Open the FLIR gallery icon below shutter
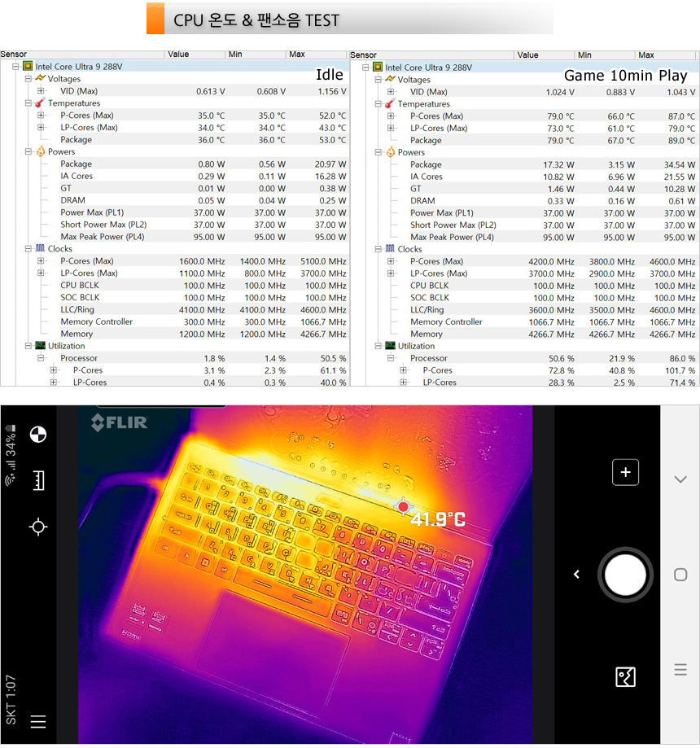This screenshot has width=700, height=748. point(625,677)
